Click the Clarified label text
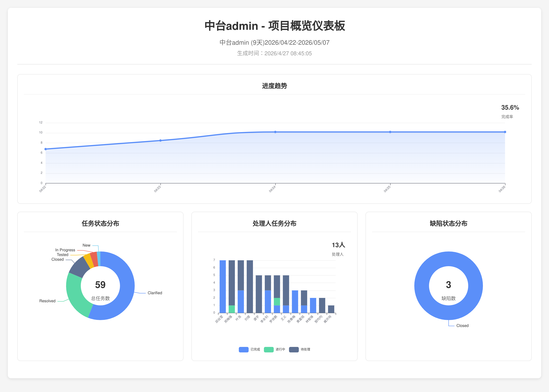The image size is (549, 392). pos(155,293)
